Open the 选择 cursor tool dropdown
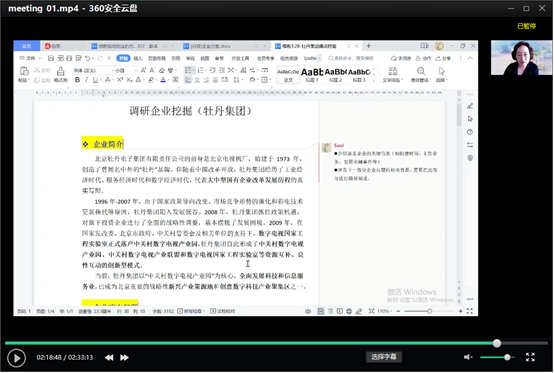Screen dimensions: 554x373 point(442,75)
